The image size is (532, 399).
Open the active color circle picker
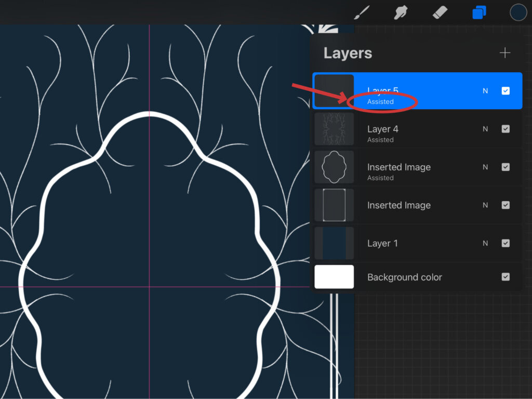click(518, 12)
